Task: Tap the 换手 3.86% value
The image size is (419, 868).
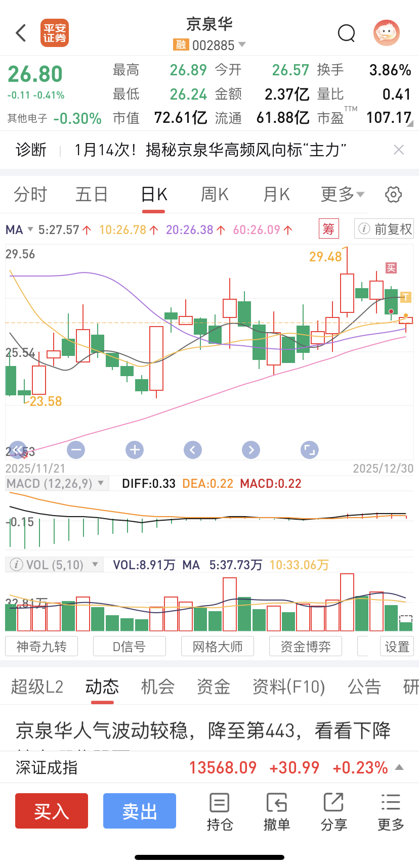Action: click(x=390, y=70)
